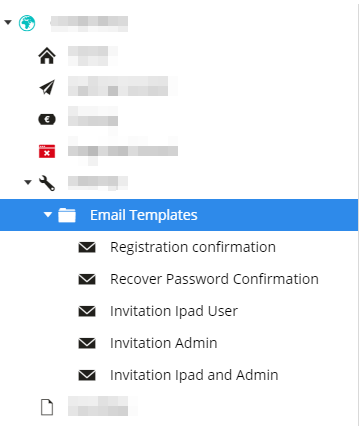This screenshot has height=441, width=360.
Task: Open the home page icon
Action: pyautogui.click(x=47, y=55)
